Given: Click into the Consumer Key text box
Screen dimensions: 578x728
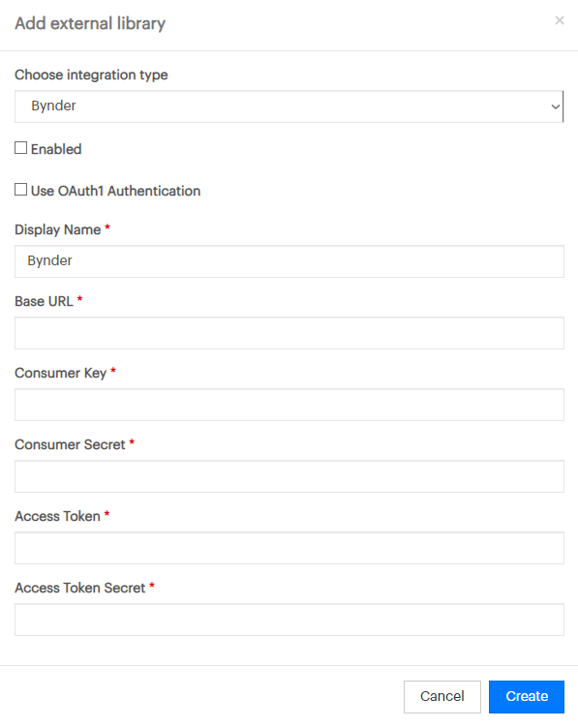Looking at the screenshot, I should coord(289,405).
